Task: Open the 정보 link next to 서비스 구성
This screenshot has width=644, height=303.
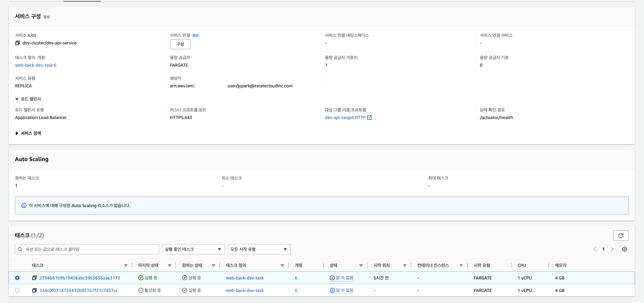Action: pos(47,17)
